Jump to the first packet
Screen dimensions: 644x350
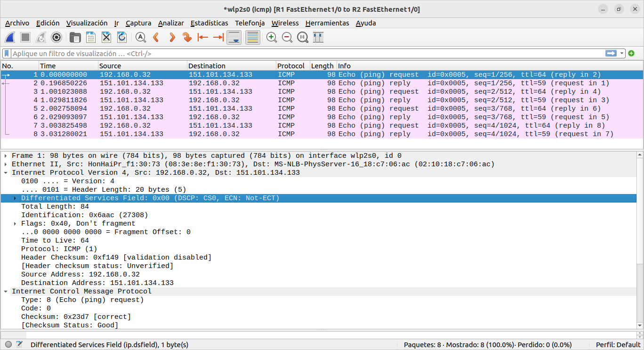point(203,37)
